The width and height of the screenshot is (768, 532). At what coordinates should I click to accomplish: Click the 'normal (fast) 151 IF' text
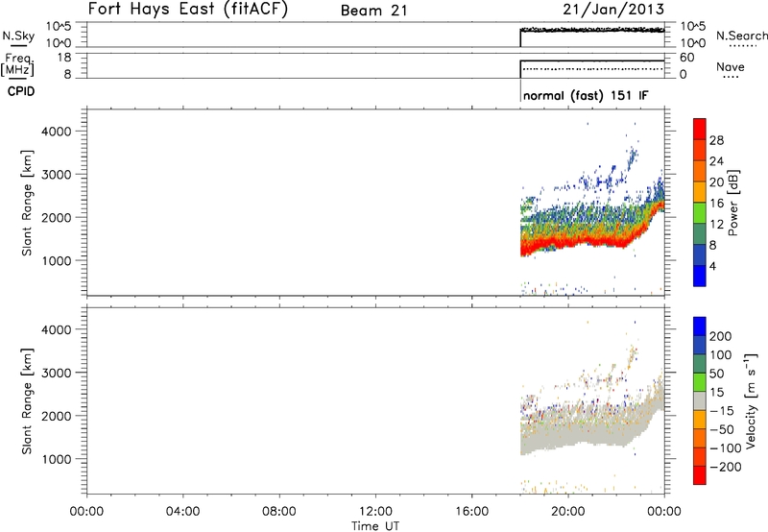[586, 95]
